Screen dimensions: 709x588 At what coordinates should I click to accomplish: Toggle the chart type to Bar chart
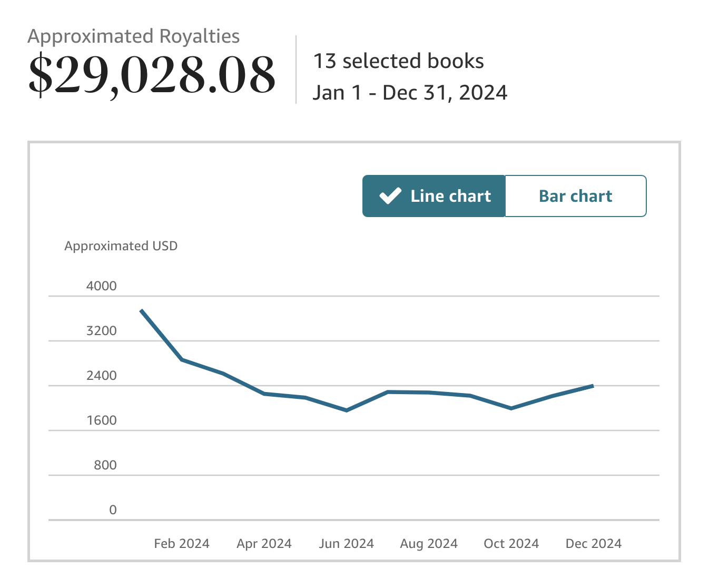(x=576, y=196)
